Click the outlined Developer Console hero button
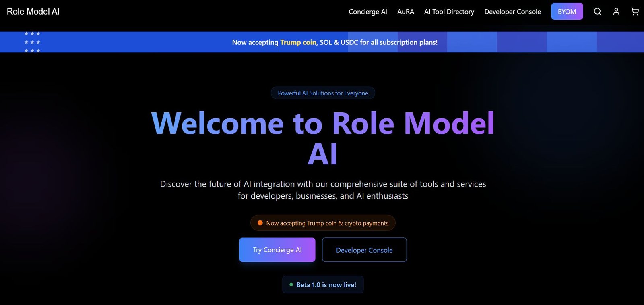 (364, 250)
